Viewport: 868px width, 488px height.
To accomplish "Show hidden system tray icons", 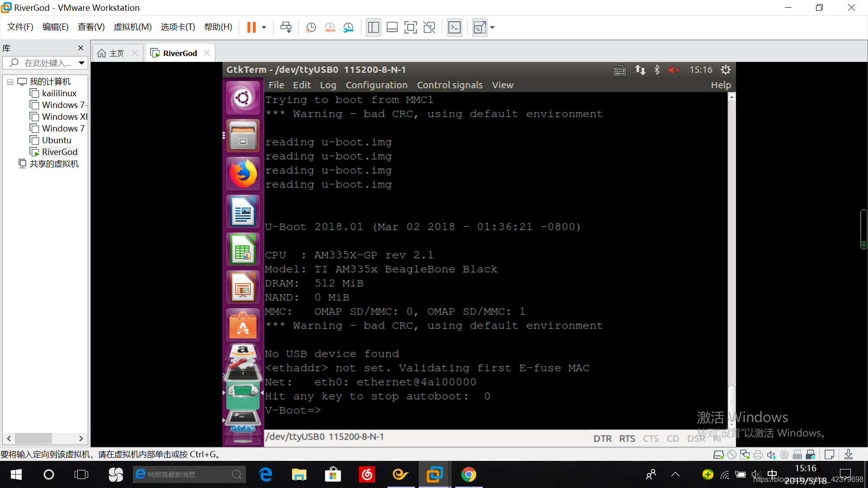I will coord(675,474).
